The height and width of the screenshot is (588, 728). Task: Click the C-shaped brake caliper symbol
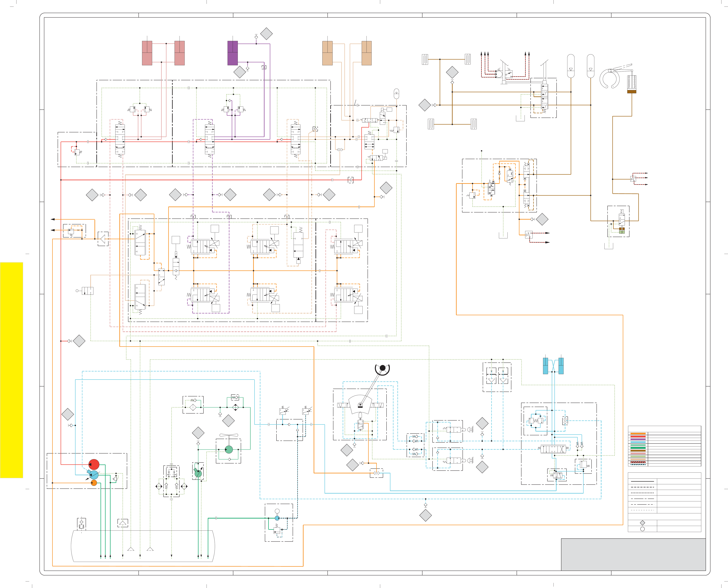pos(610,79)
